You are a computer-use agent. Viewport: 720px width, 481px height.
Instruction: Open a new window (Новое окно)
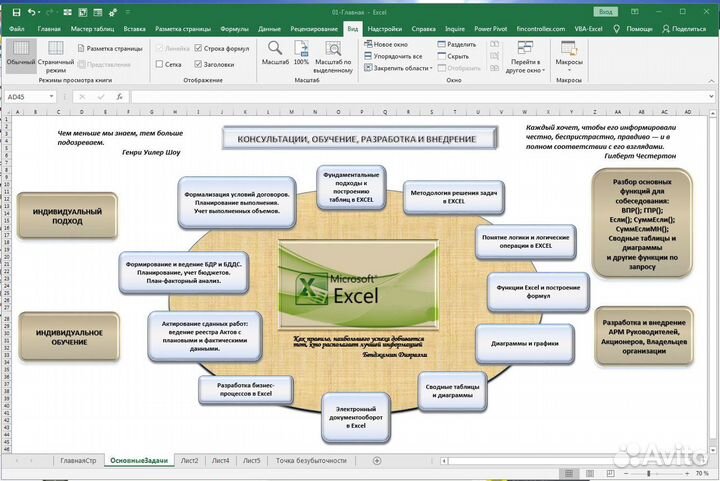coord(386,44)
